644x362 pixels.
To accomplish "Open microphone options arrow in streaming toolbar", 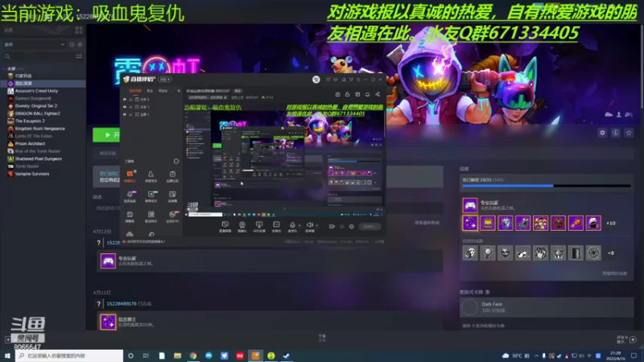I will (299, 225).
